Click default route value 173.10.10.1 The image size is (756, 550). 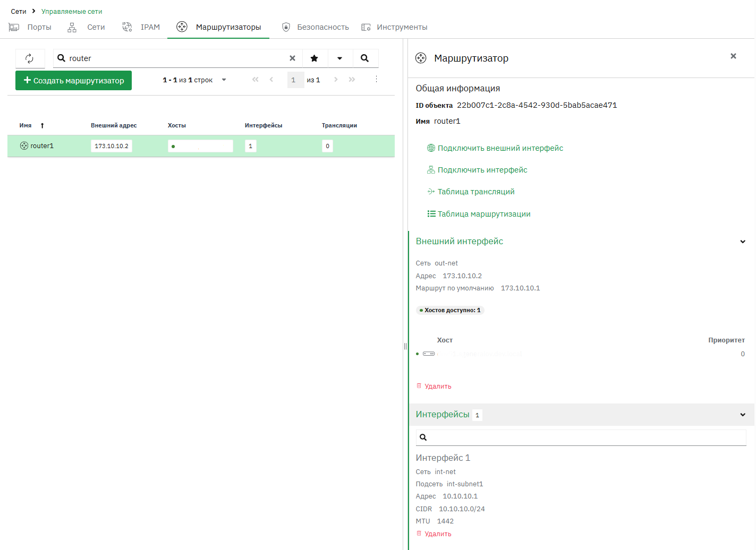point(521,288)
